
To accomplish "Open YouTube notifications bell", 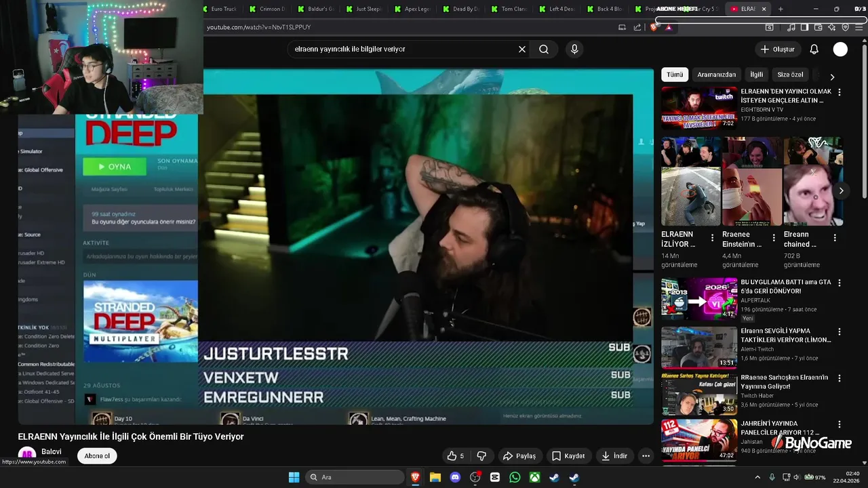I will [814, 49].
